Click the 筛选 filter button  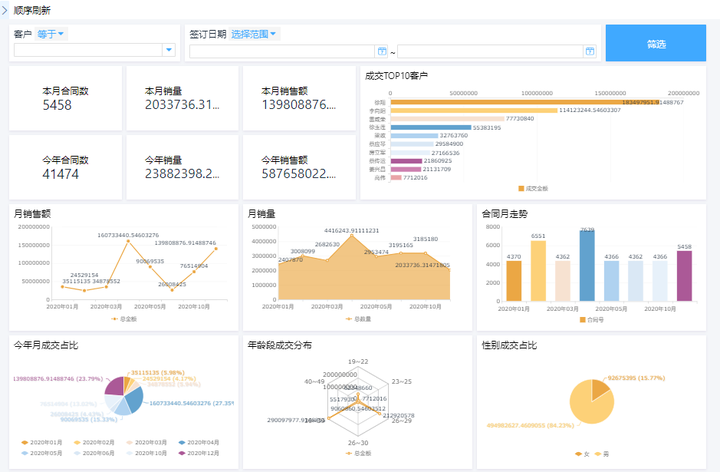pos(655,43)
